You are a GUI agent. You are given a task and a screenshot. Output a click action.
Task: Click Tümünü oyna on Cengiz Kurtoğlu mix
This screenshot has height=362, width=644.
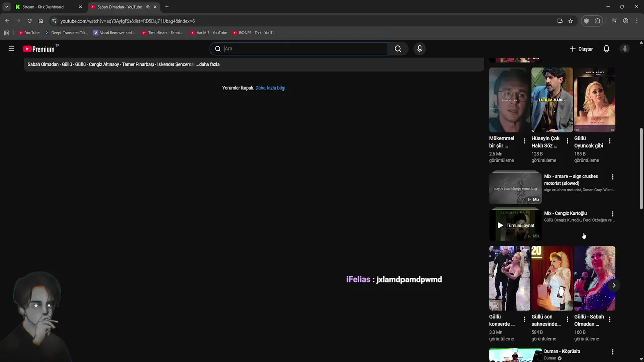[516, 225]
